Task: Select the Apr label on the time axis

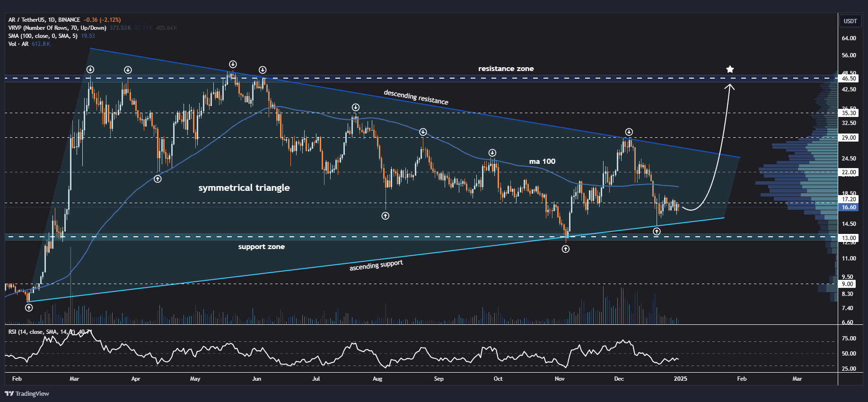Action: (136, 379)
